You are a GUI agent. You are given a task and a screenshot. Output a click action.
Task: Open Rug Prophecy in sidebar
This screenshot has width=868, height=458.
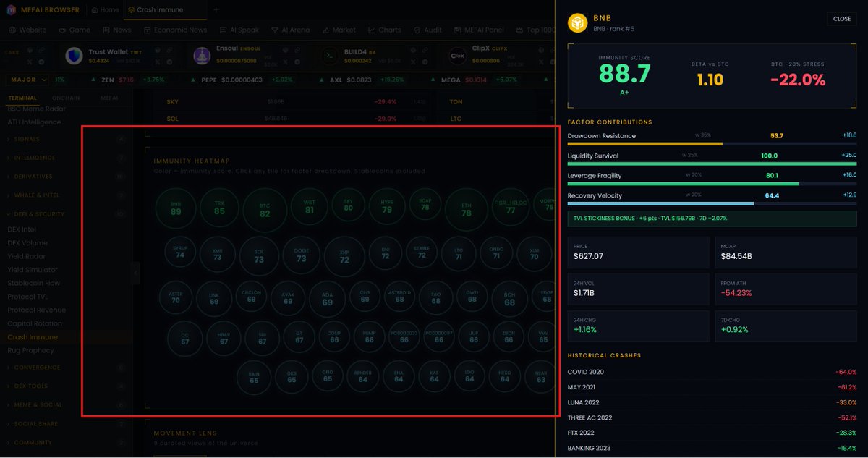click(x=30, y=350)
